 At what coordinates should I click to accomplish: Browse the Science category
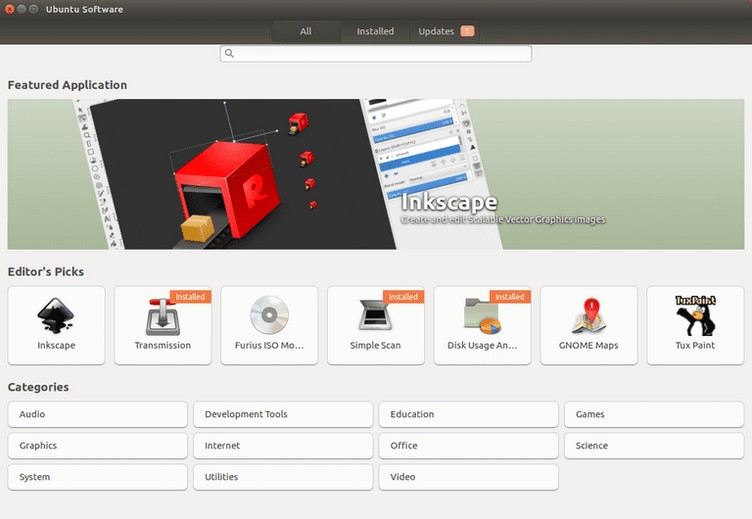coord(654,446)
